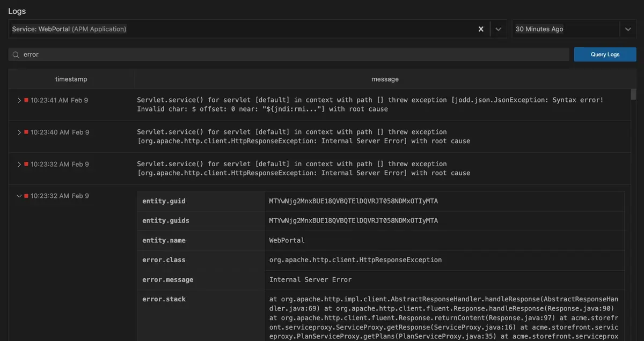Collapse the expanded 10:23:32 AM log entry
This screenshot has width=644, height=341.
[19, 196]
